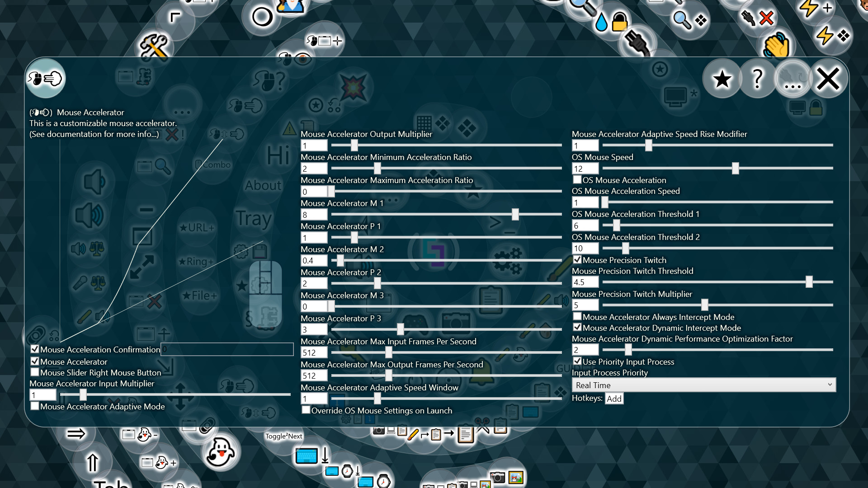Click the documentation info link
The image size is (868, 488).
point(94,134)
